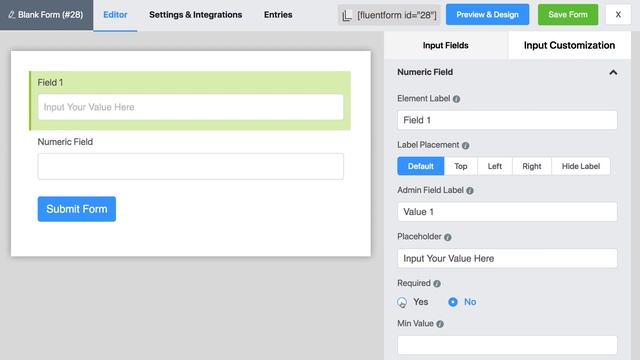Choose Hide Label placement option
640x360 pixels.
[580, 166]
